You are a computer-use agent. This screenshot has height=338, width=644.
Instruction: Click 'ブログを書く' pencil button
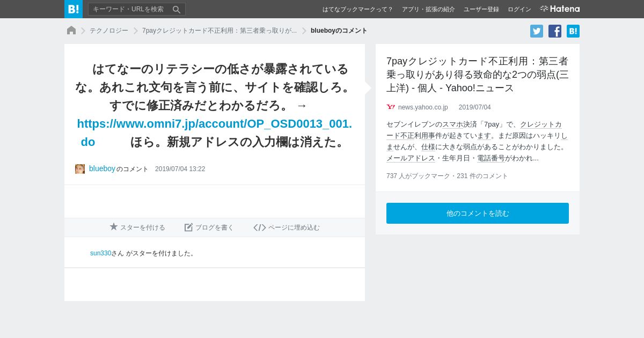tap(209, 227)
